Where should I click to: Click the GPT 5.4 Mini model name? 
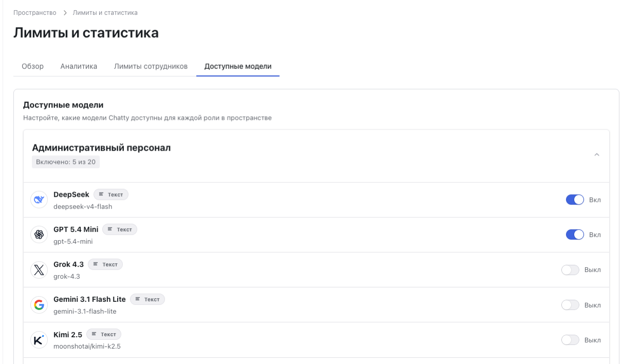[76, 229]
